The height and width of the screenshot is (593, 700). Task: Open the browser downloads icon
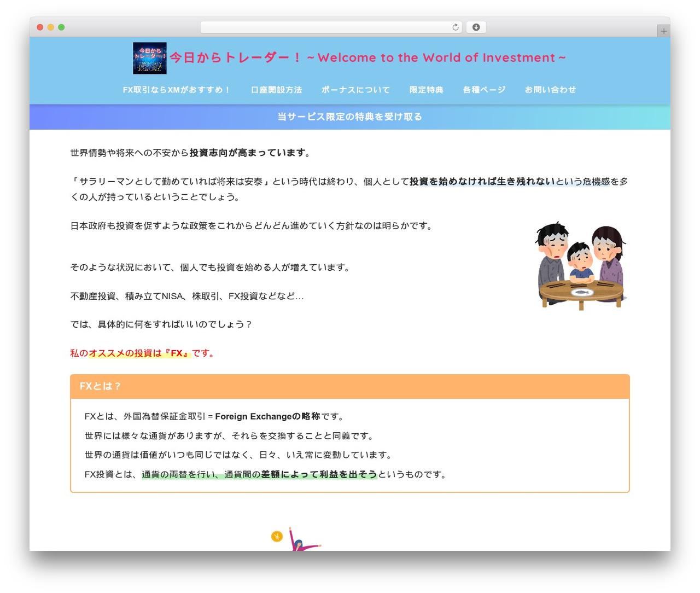(x=476, y=27)
